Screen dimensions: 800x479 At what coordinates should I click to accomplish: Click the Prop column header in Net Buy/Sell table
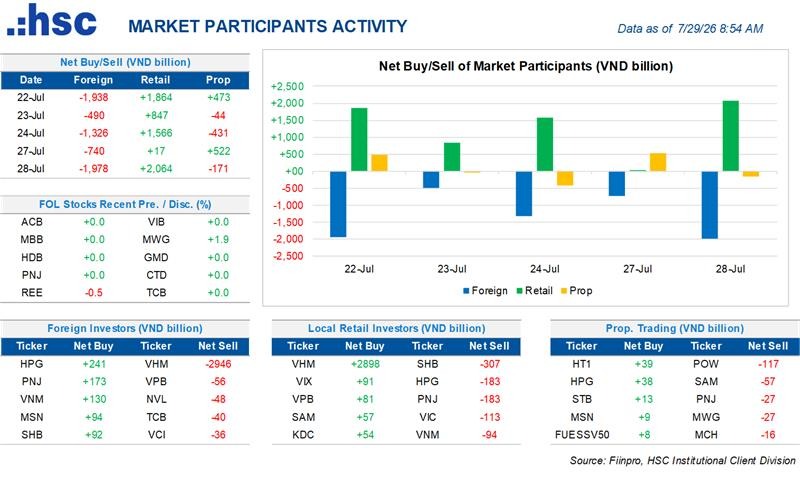click(218, 80)
